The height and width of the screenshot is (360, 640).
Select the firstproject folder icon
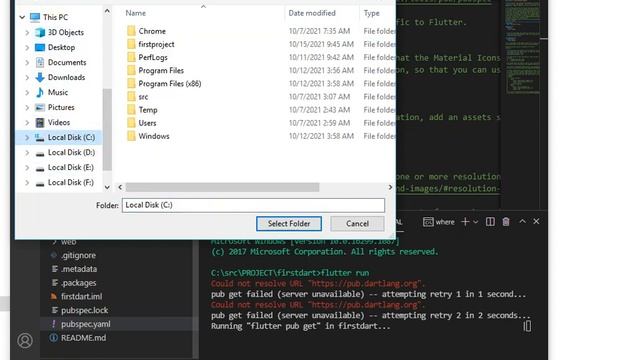pos(131,44)
